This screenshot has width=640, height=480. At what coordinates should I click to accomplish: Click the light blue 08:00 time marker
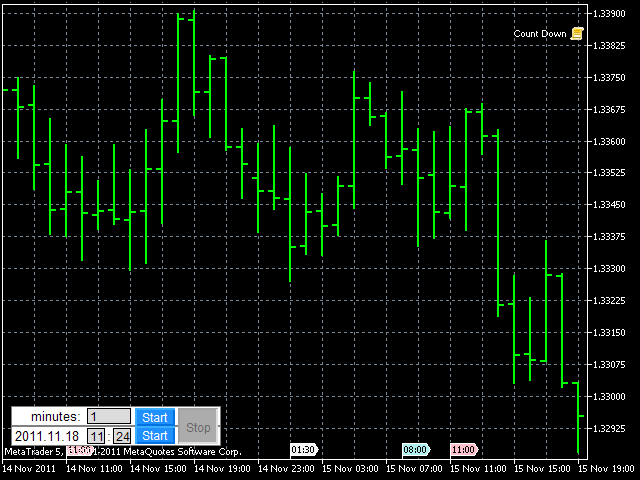coord(415,450)
